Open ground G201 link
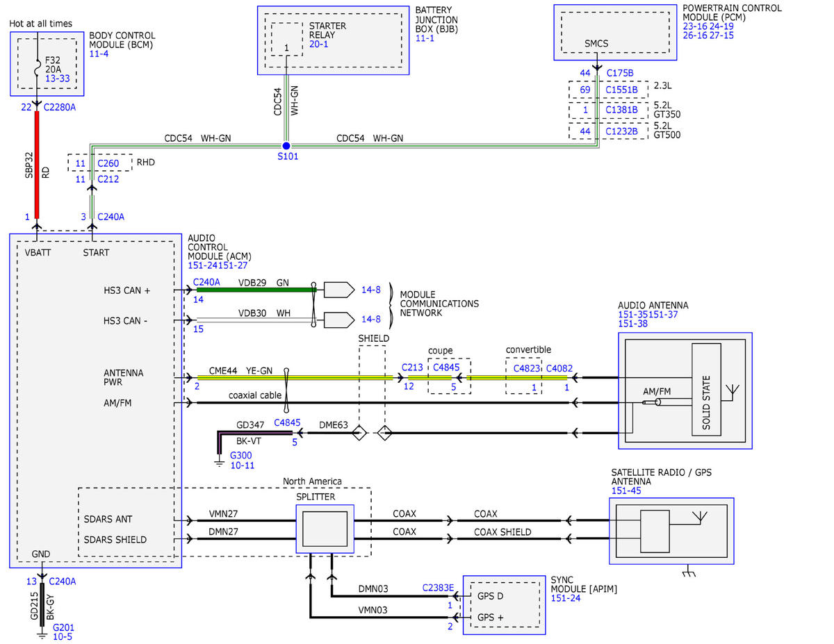This screenshot has width=834, height=644. 65,627
